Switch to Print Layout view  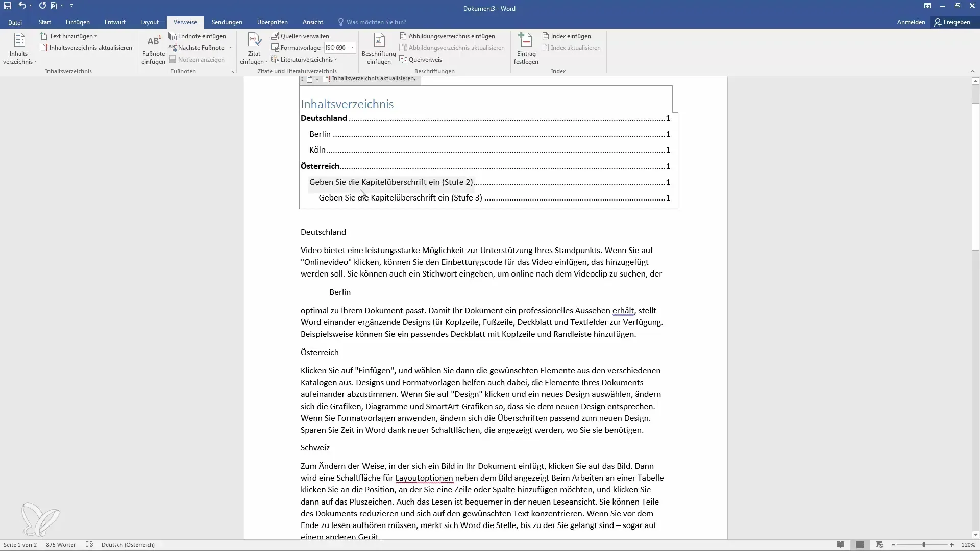[x=860, y=545]
